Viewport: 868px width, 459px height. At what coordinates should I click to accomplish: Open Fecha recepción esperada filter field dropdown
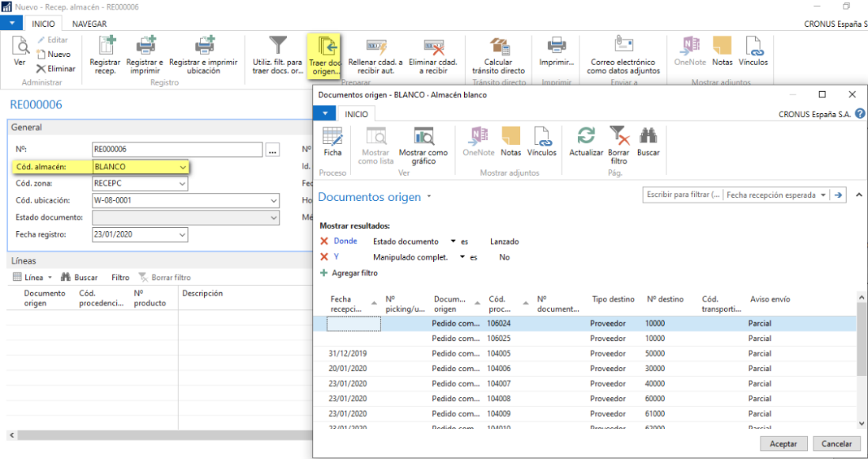click(x=823, y=195)
